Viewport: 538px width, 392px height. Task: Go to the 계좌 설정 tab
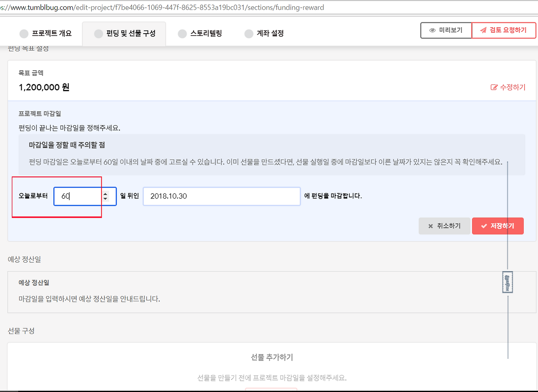(264, 34)
